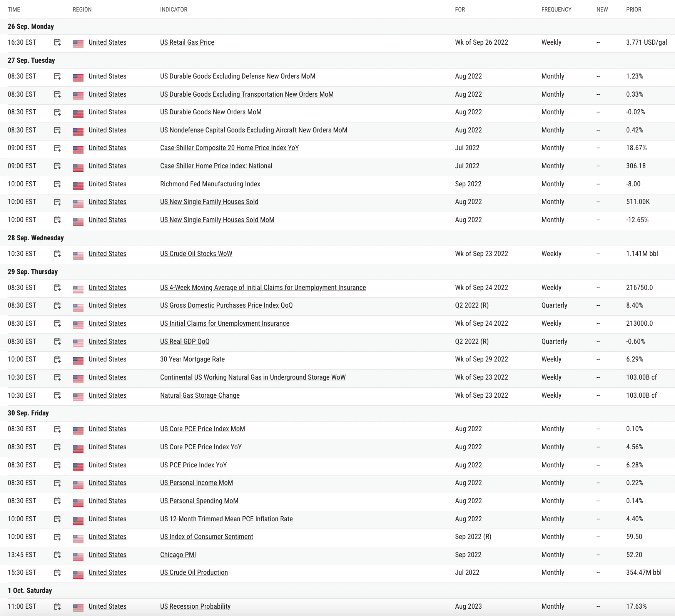This screenshot has width=675, height=616.
Task: Open Richmond Fed Manufacturing Index link
Action: (210, 184)
